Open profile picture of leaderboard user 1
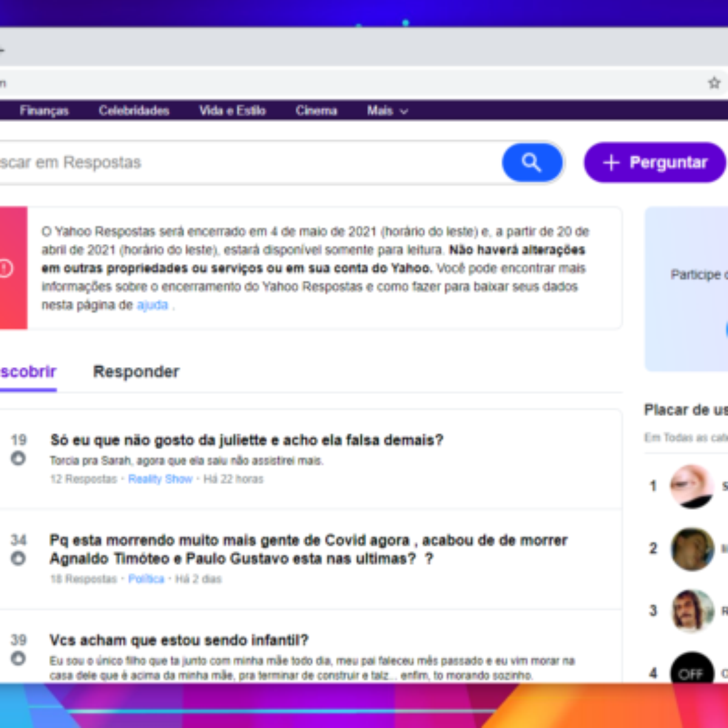The image size is (728, 728). pyautogui.click(x=692, y=486)
